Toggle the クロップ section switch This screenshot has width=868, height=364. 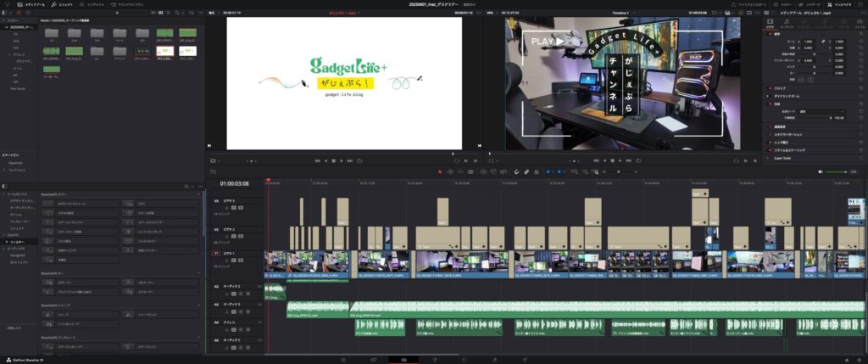tap(769, 88)
